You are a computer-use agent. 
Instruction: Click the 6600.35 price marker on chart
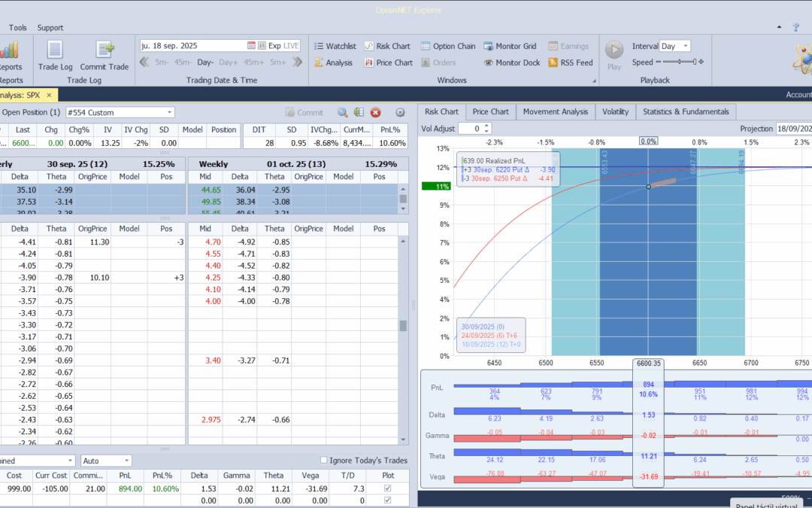(648, 364)
